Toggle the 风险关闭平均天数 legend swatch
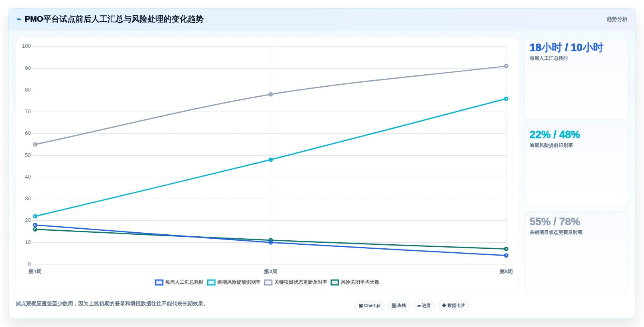 point(335,282)
